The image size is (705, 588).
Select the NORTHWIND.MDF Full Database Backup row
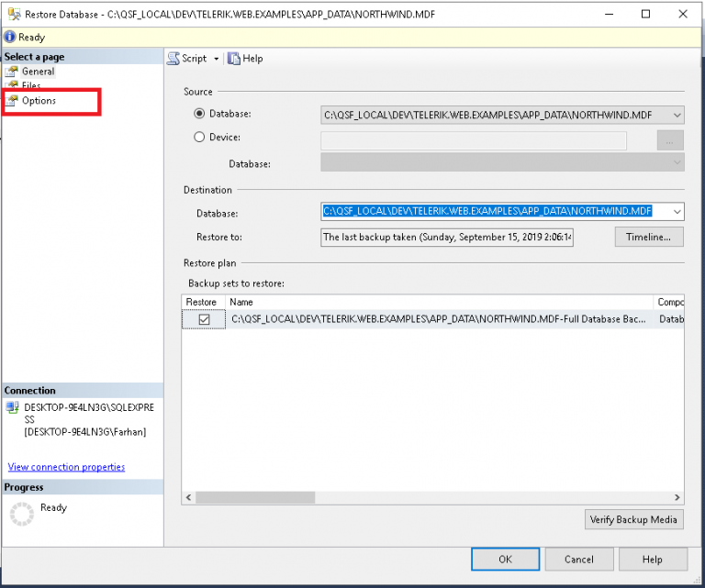pos(432,319)
